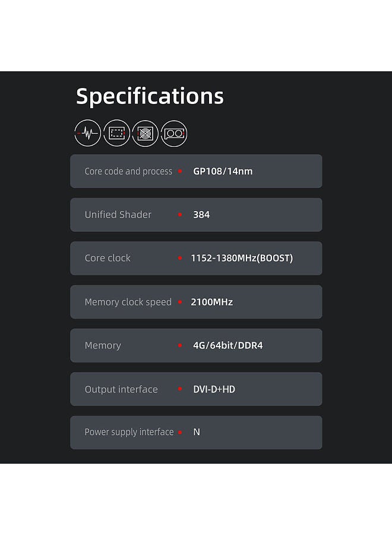The image size is (392, 535).
Task: Click the Specifications heading
Action: point(150,96)
